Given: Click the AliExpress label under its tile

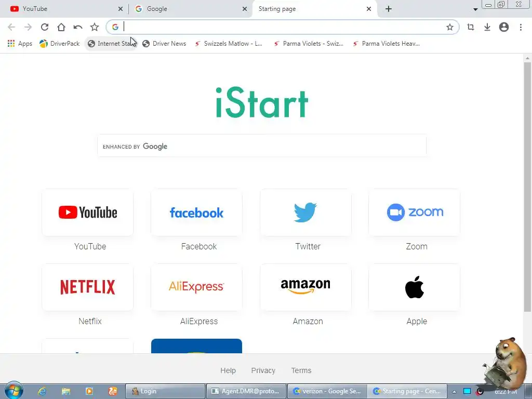Looking at the screenshot, I should 199,321.
